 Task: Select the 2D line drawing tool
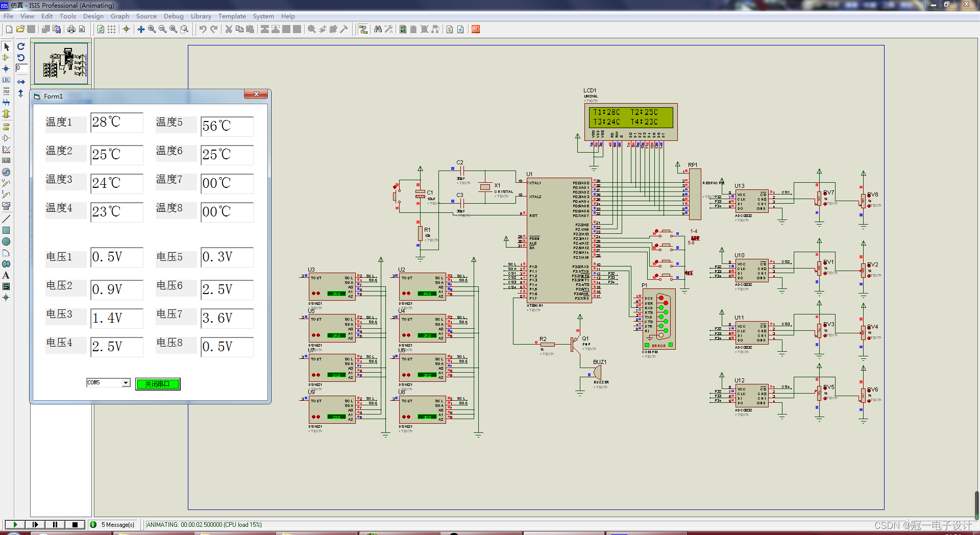pos(6,219)
